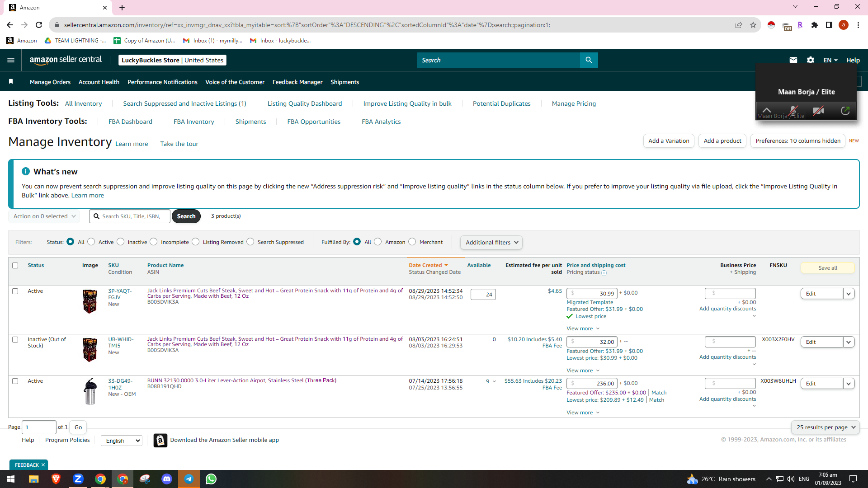
Task: Select the Search Suppressed status filter
Action: click(x=250, y=242)
